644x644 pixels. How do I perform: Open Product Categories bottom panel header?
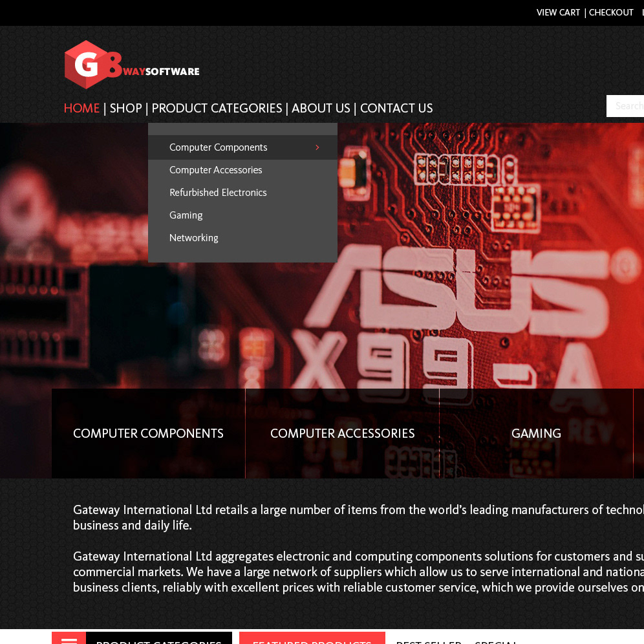coord(159,639)
